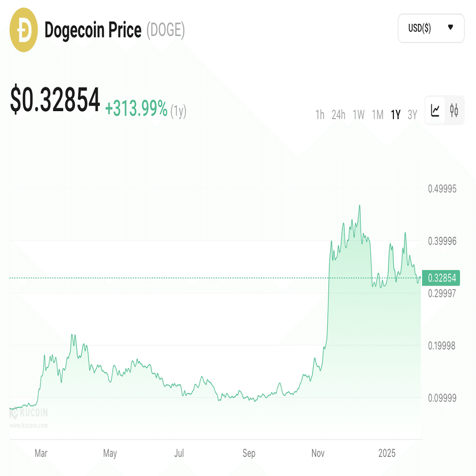Select the candlestick bars icon beside line chart
The image size is (476, 476).
click(x=454, y=110)
